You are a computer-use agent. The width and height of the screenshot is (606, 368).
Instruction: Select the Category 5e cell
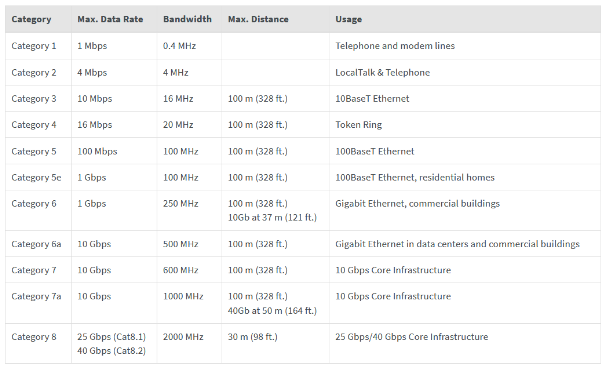tap(36, 177)
